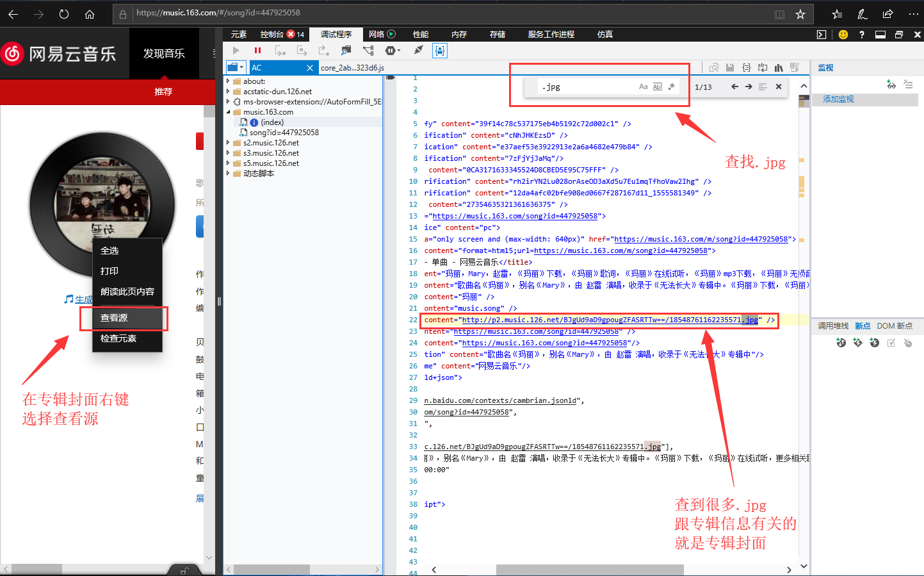The image size is (924, 576).
Task: Open the 元素 (Elements) tab
Action: point(239,35)
